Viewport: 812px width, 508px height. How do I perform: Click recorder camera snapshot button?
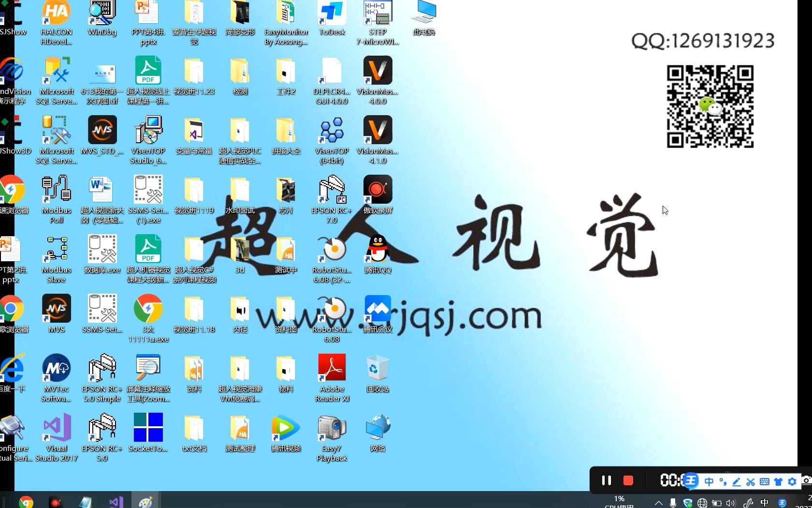tap(807, 480)
